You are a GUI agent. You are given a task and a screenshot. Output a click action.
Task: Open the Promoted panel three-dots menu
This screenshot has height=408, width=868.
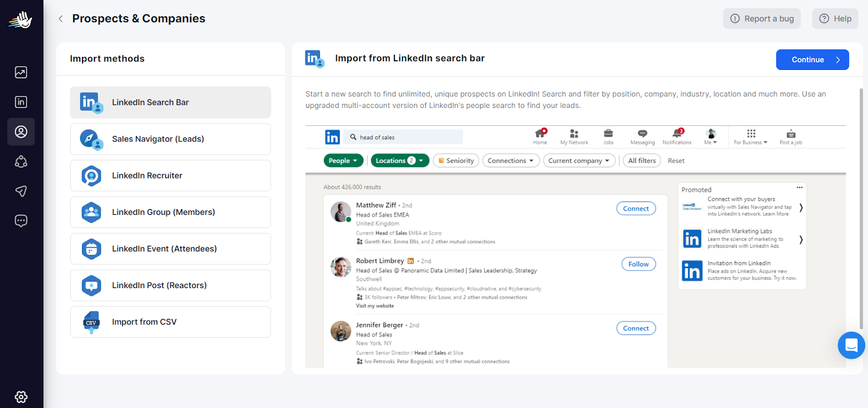point(799,188)
